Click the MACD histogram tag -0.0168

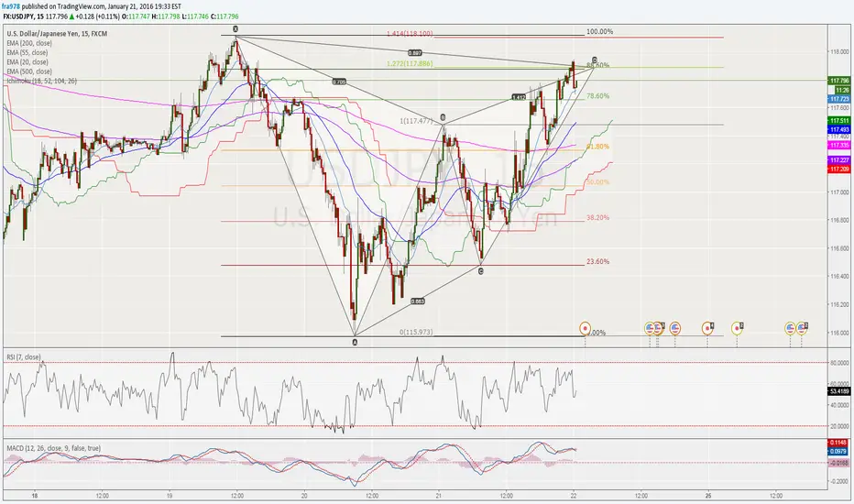[838, 463]
